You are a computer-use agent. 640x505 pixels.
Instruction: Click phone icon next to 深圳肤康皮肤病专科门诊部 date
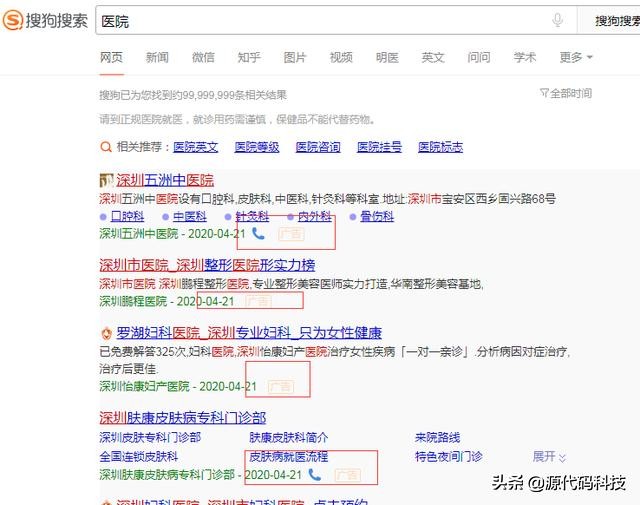[315, 474]
